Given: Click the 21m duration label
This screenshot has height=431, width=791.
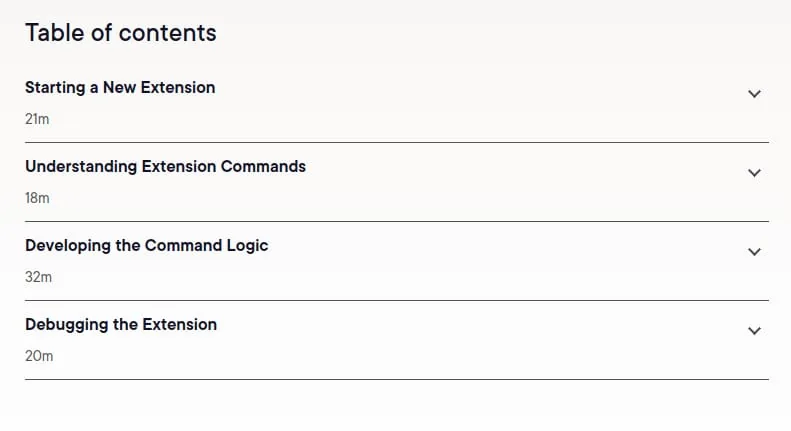Looking at the screenshot, I should [x=37, y=119].
